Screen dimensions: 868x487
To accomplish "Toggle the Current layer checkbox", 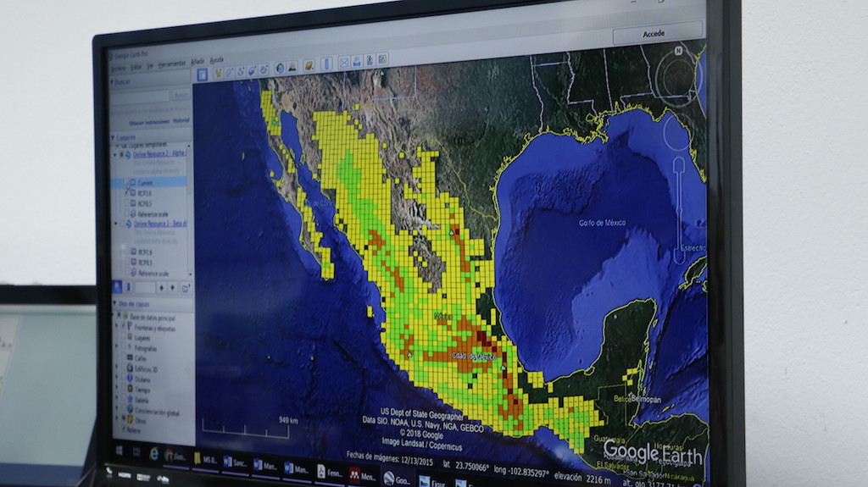I will coord(127,183).
